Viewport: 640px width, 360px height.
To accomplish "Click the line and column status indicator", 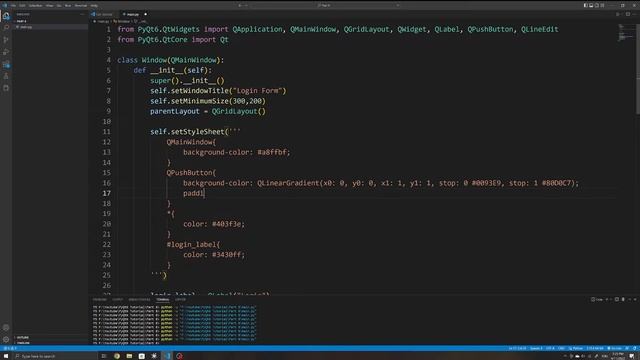I will 517,348.
